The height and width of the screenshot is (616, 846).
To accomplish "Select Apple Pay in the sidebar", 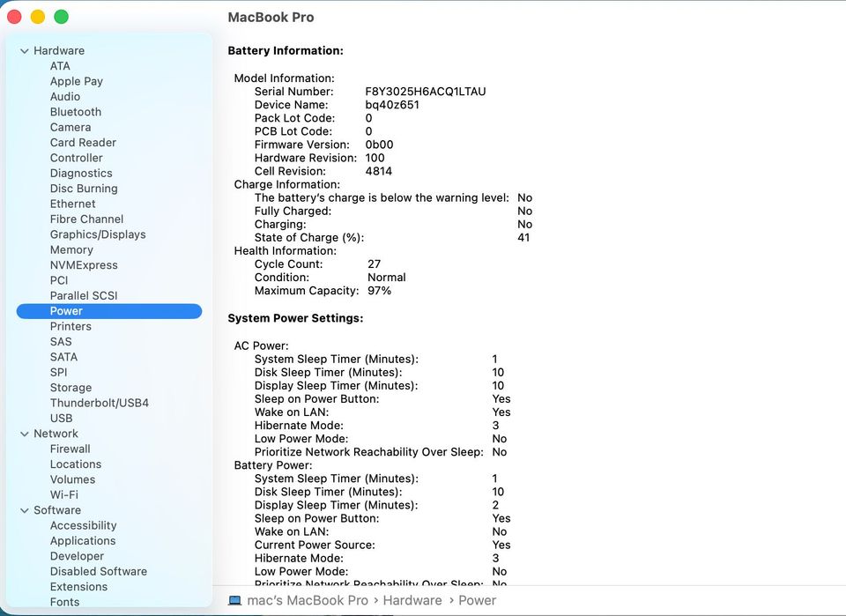I will pos(76,81).
